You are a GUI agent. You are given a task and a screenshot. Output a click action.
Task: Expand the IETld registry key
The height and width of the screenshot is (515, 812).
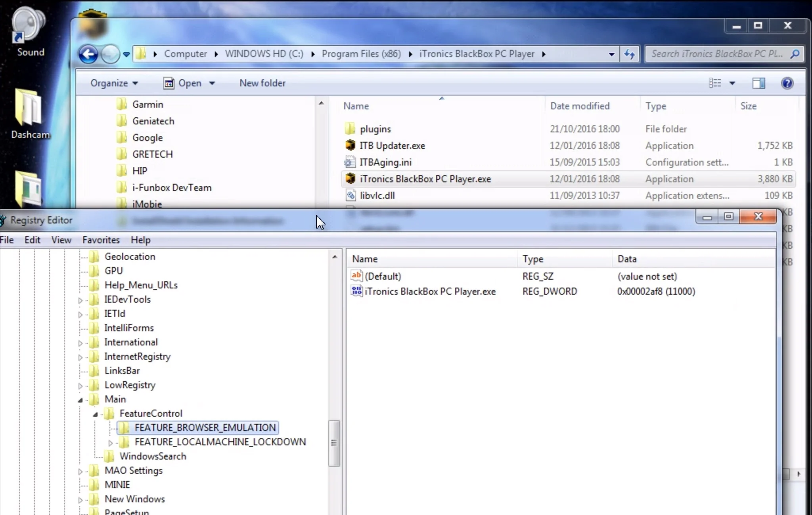(x=80, y=315)
